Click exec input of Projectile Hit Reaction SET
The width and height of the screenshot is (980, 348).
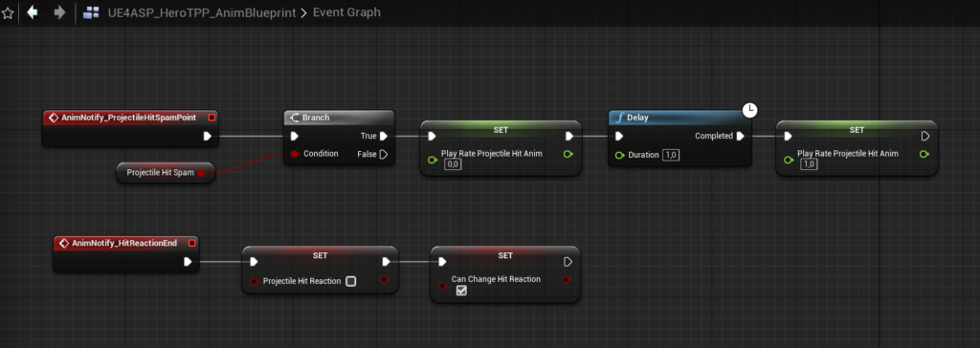point(254,262)
